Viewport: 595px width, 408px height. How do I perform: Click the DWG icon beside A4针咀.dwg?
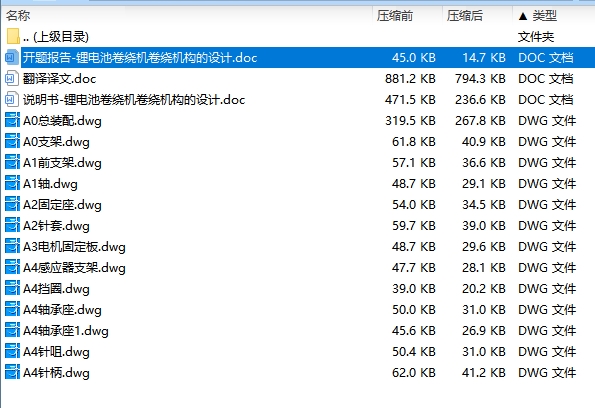point(12,351)
